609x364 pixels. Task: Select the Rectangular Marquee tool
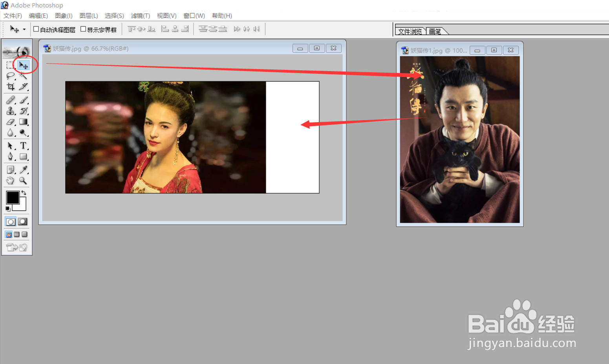coord(10,65)
